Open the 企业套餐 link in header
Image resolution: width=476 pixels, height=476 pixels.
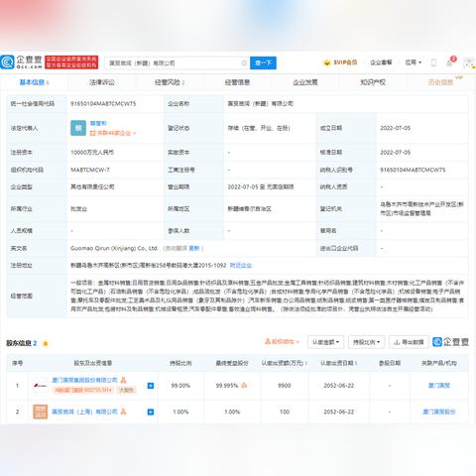coord(381,62)
